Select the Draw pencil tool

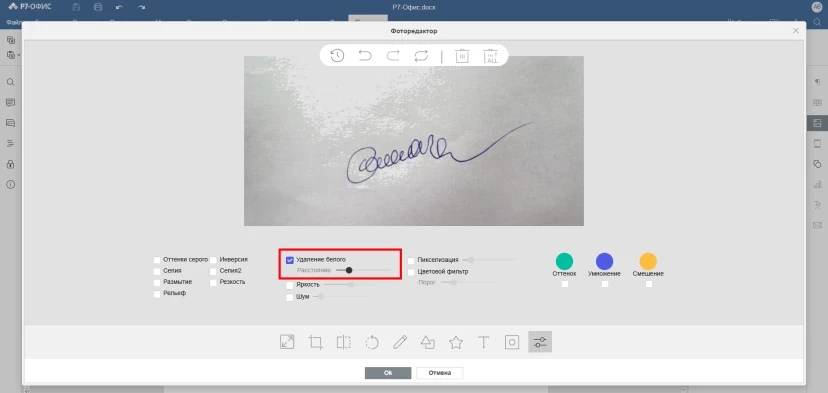pos(400,342)
